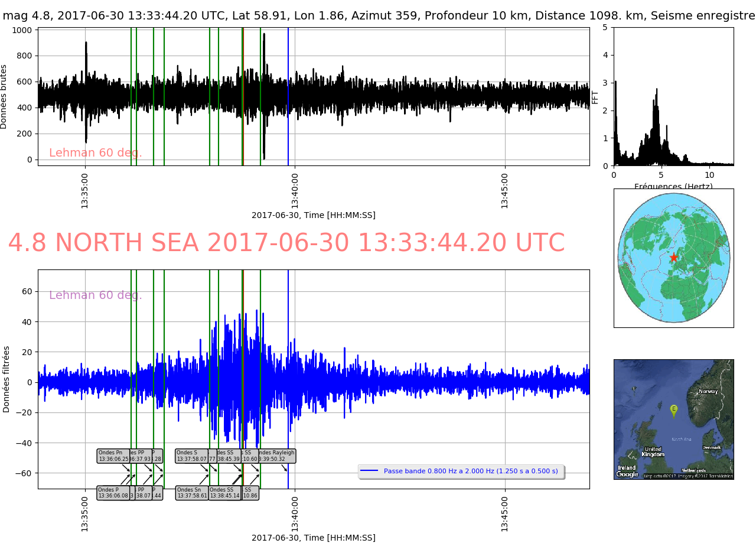Image resolution: width=756 pixels, height=543 pixels.
Task: Click the pink Lehman 60 deg. text in raw plot
Action: click(95, 153)
